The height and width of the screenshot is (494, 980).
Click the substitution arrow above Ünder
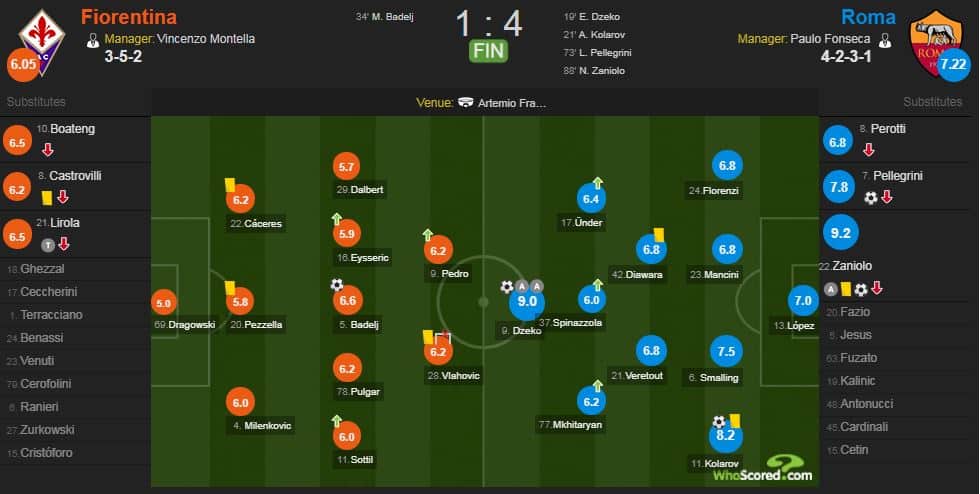coord(598,183)
